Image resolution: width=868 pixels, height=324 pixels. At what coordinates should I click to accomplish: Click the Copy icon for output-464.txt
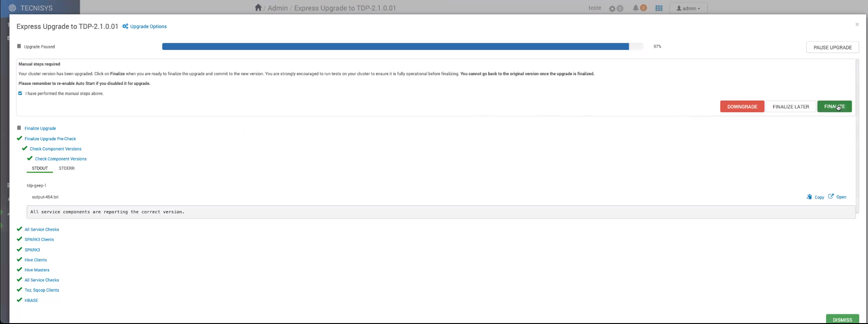tap(809, 197)
